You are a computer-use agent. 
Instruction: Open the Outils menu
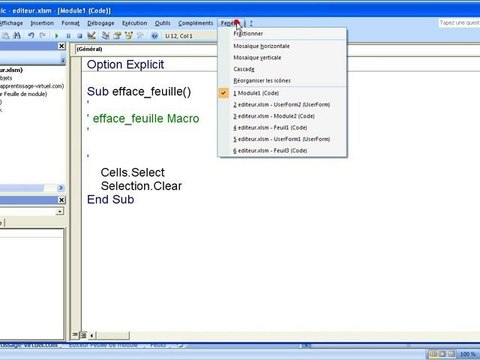pyautogui.click(x=163, y=23)
